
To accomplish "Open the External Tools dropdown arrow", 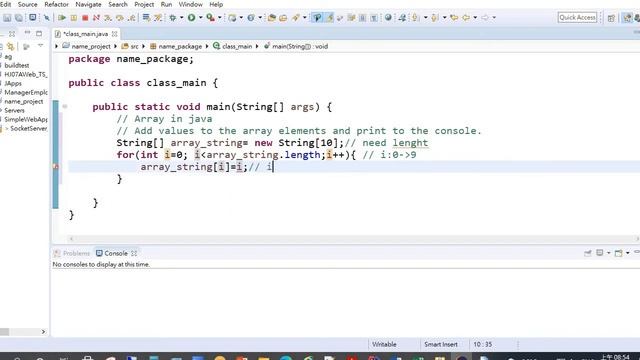I will 220,18.
